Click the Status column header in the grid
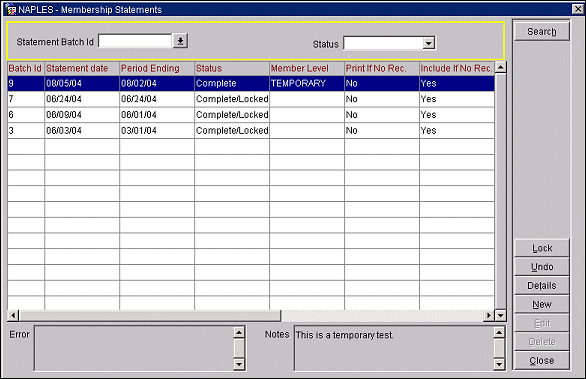Image resolution: width=586 pixels, height=379 pixels. pos(232,68)
